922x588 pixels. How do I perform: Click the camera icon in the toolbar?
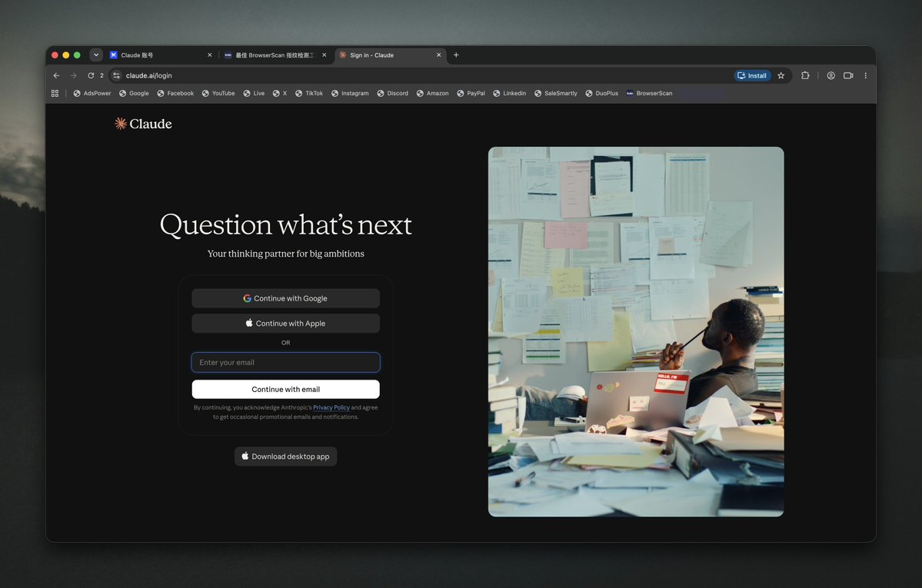click(848, 75)
